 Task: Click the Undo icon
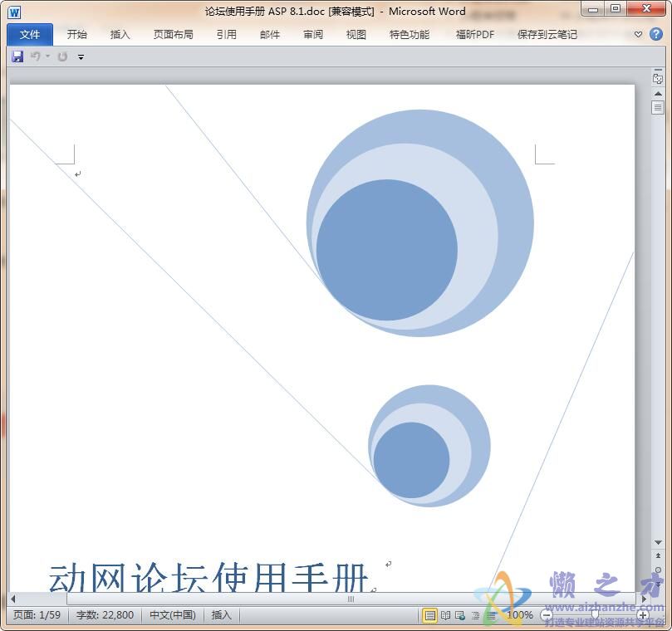[37, 56]
